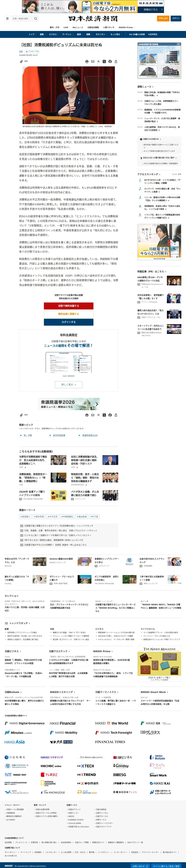The image size is (186, 868).
Task: Open the article photo of the press conference
Action: [69, 95]
